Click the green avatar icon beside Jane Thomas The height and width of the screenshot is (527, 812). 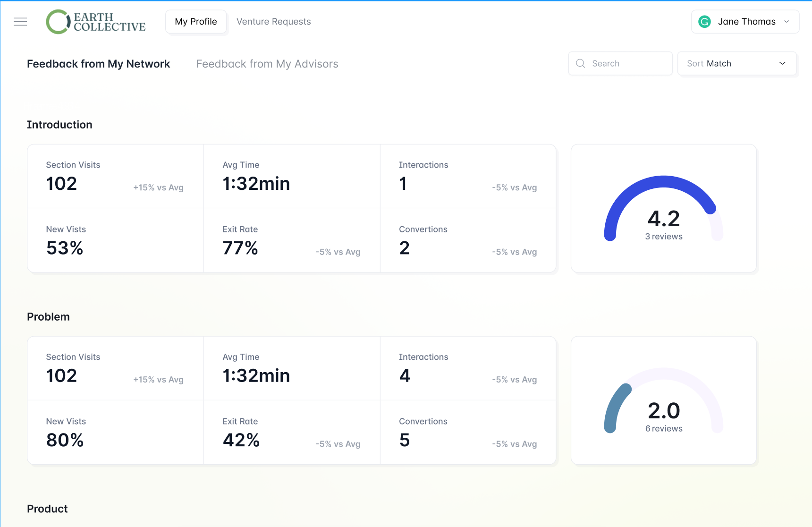pos(704,21)
